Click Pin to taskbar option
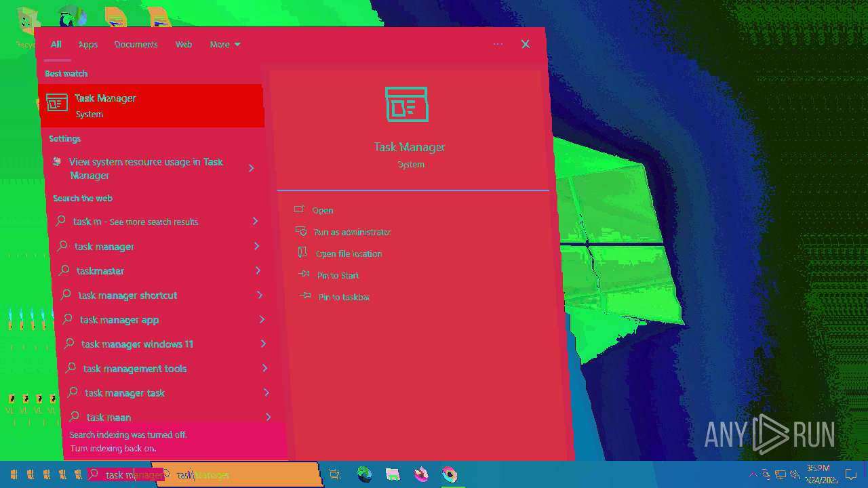 coord(344,297)
